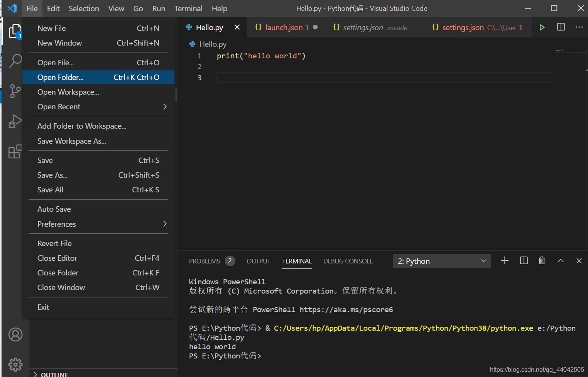
Task: Switch to the User settings.json tab
Action: pos(477,27)
